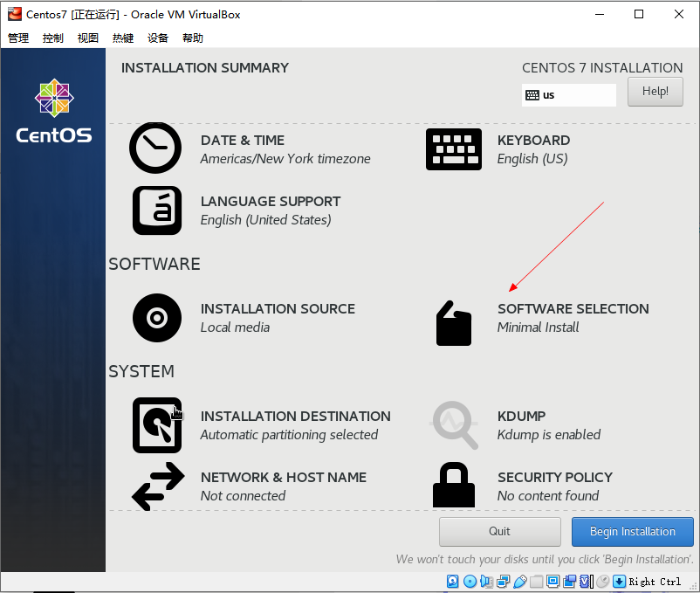Click the VirtualBox window title icon
This screenshot has width=700, height=593.
[x=15, y=14]
